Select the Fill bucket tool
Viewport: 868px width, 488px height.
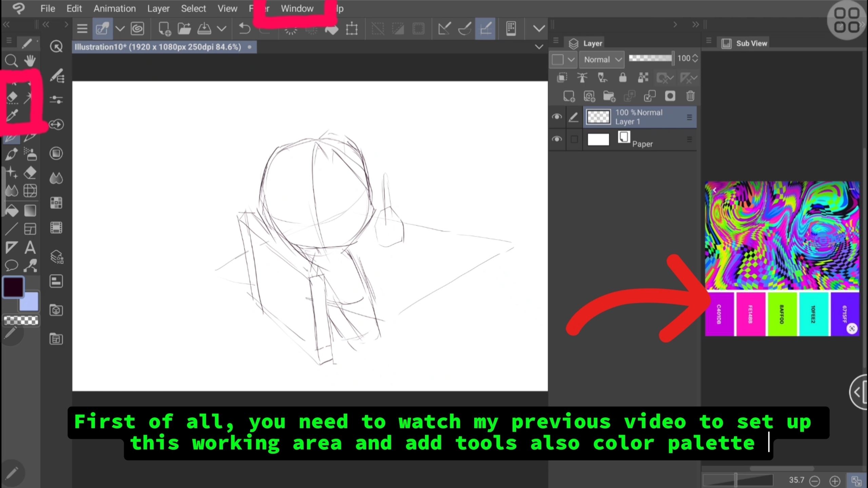[12, 211]
